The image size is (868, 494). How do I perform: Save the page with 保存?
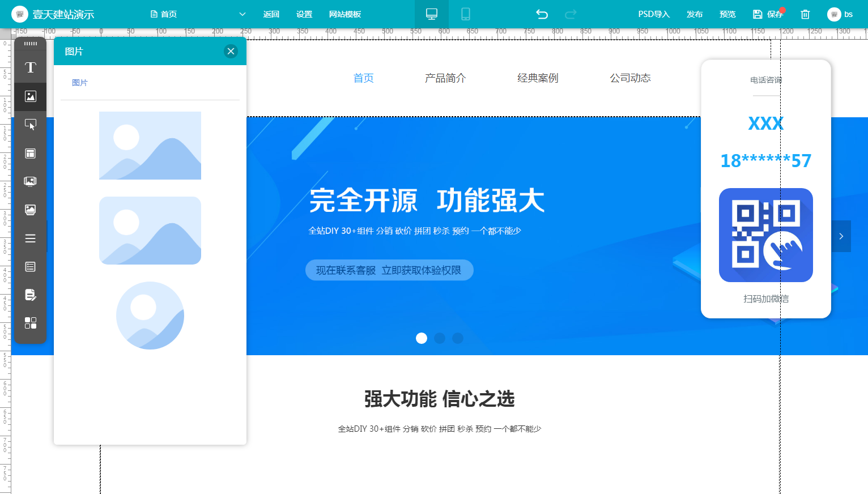[768, 14]
